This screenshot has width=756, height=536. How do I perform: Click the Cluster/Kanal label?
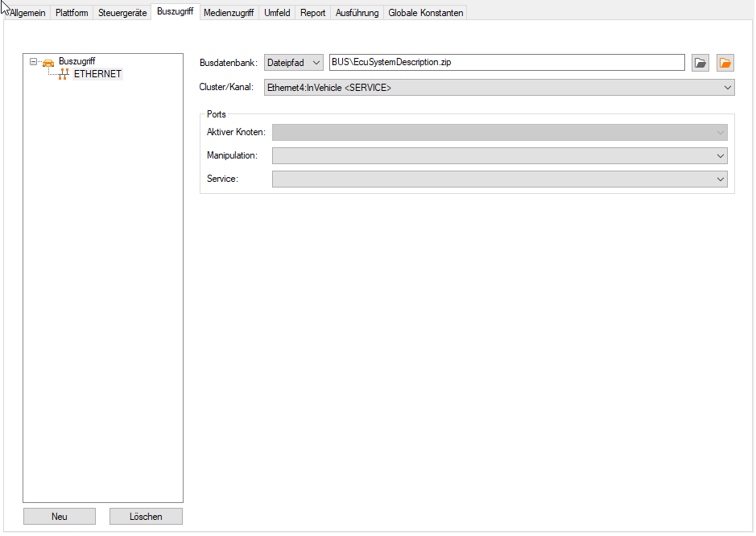click(226, 87)
